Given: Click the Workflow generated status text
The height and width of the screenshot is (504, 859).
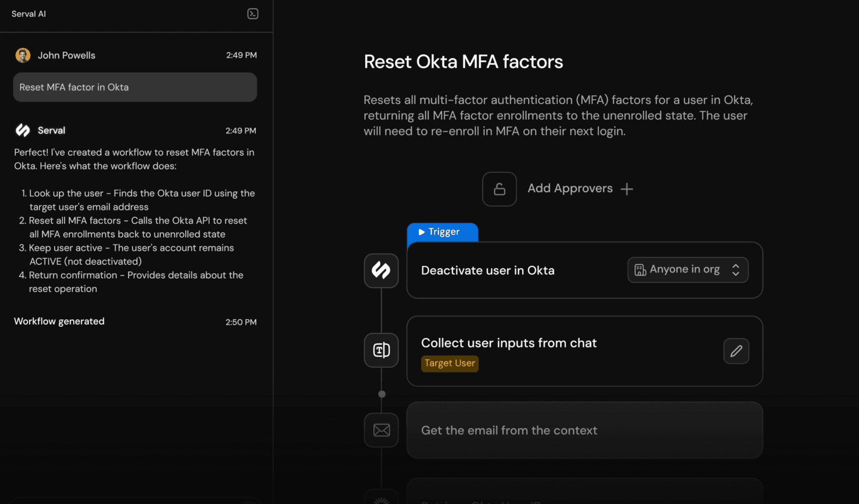Looking at the screenshot, I should tap(59, 322).
